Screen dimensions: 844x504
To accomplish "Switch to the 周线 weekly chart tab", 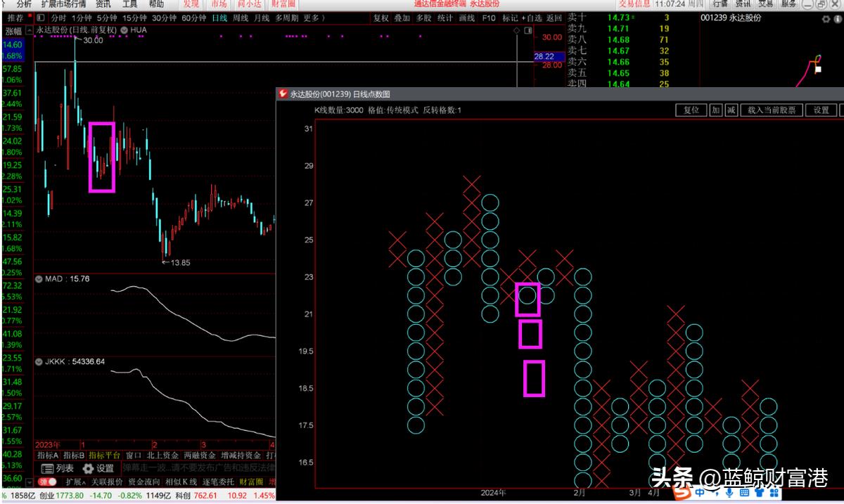I will click(241, 18).
